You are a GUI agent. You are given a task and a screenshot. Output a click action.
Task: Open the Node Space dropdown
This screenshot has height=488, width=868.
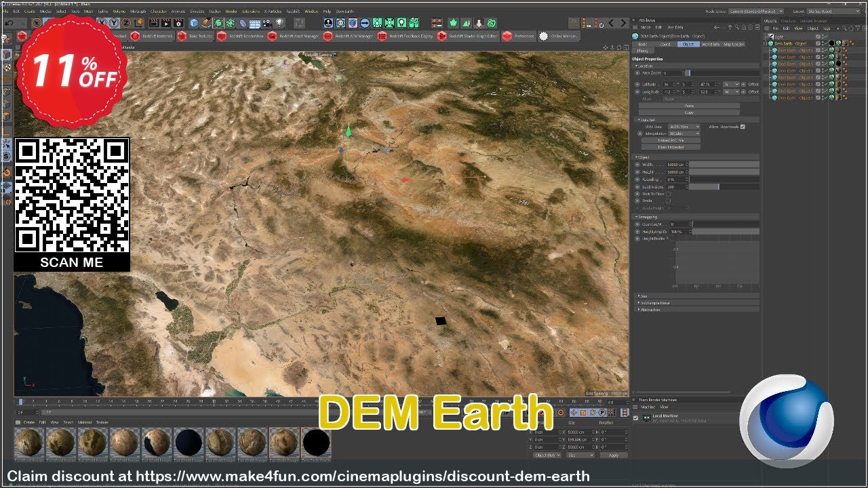click(x=755, y=12)
